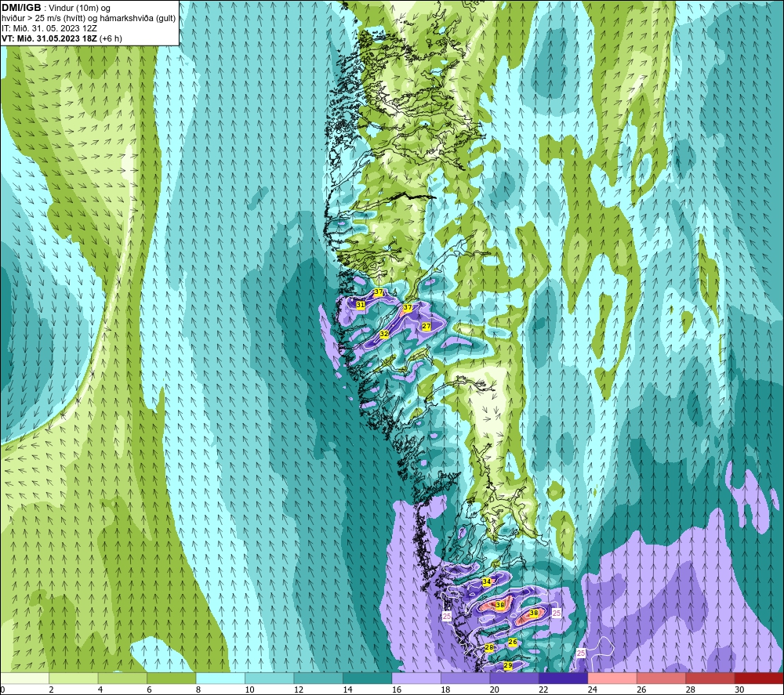Pick the 24–26 m/s pink swatch
Image resolution: width=784 pixels, height=695 pixels.
pyautogui.click(x=612, y=678)
